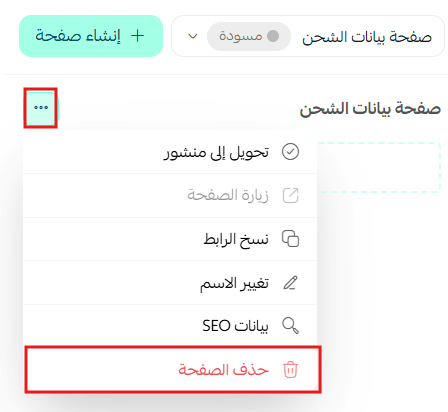Click the gray status dot beside مسودة
This screenshot has height=412, width=448.
tap(273, 36)
